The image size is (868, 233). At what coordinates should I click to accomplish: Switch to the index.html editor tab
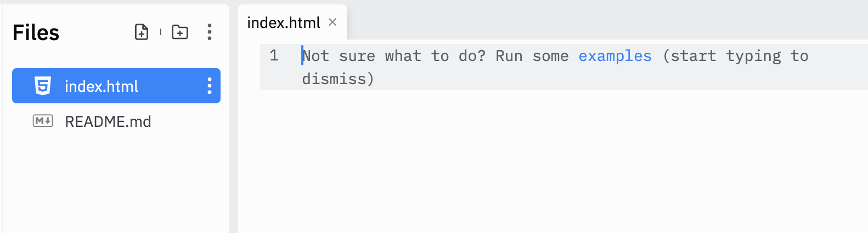pyautogui.click(x=284, y=23)
